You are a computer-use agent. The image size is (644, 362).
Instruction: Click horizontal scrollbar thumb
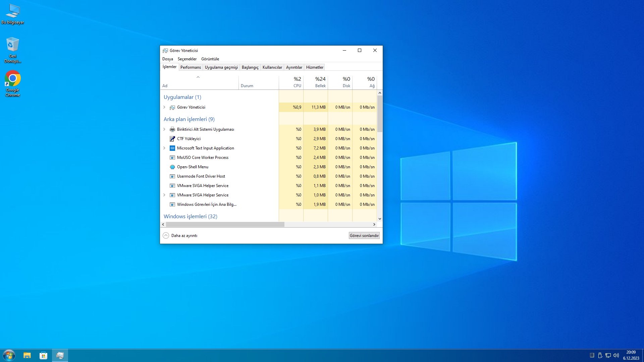pos(225,225)
